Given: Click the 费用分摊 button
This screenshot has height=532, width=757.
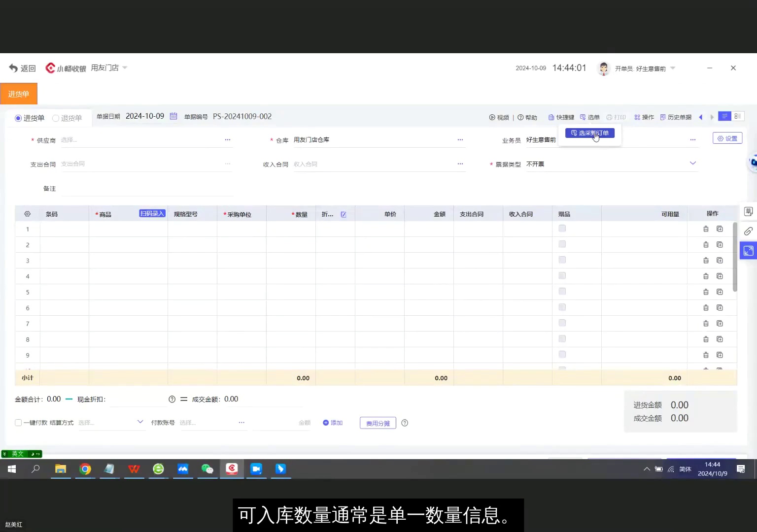Looking at the screenshot, I should click(378, 423).
